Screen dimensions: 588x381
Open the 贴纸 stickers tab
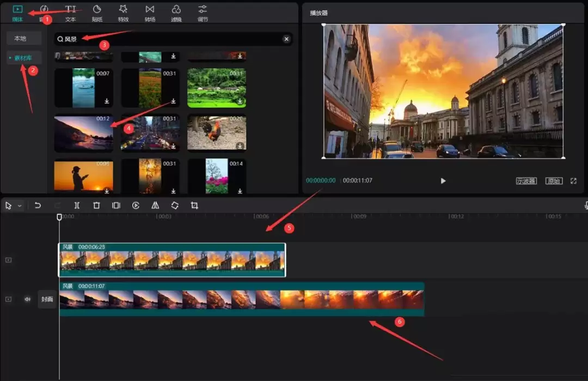point(97,13)
